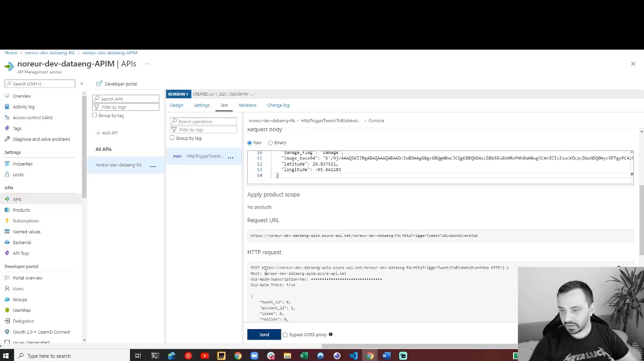This screenshot has height=361, width=644.
Task: Open the Portal overview icon
Action: point(7,278)
